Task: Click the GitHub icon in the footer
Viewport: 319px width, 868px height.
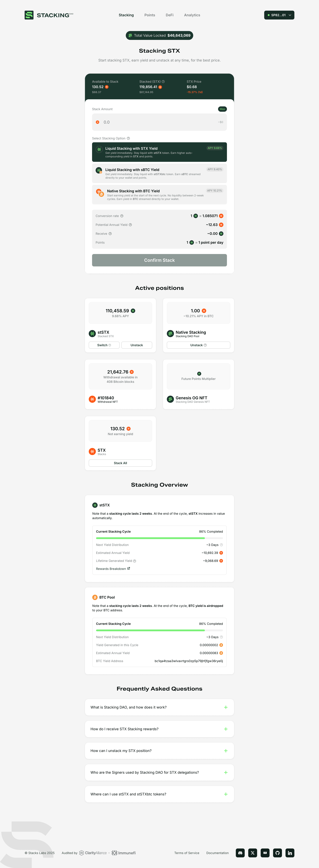Action: [x=278, y=853]
